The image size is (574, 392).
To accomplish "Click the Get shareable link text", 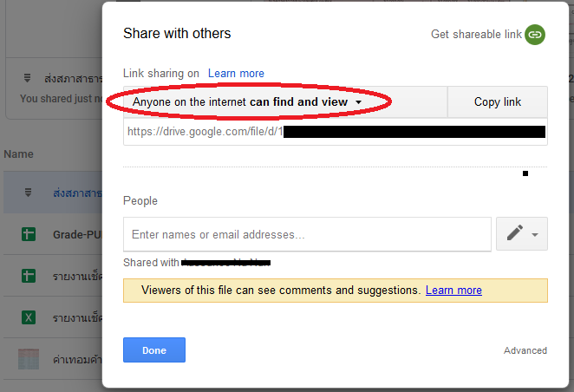I will [476, 35].
